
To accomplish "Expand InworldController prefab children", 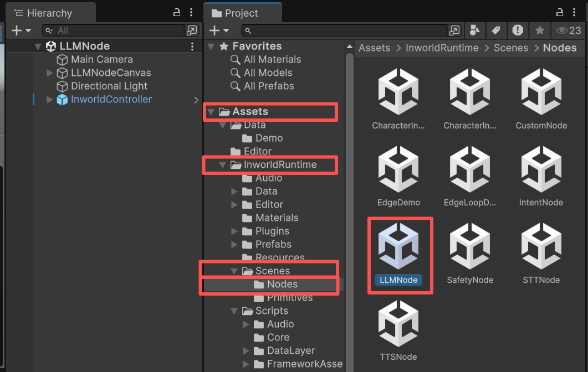I will [x=49, y=99].
